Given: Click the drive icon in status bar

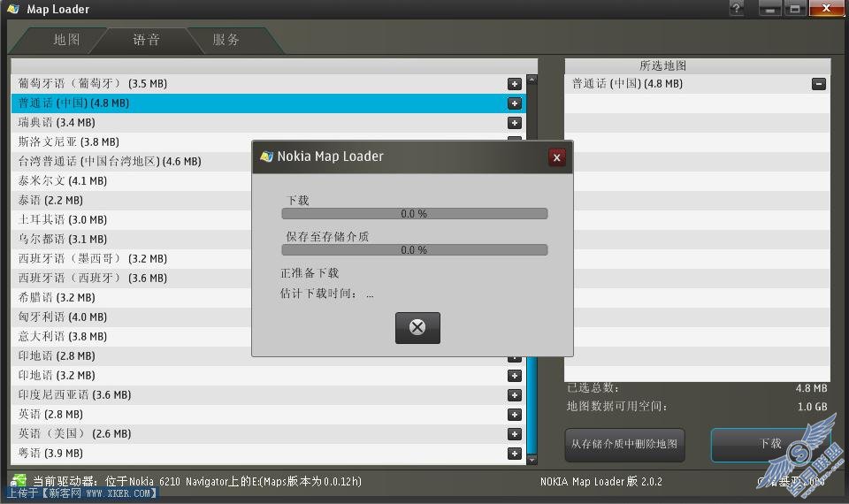Looking at the screenshot, I should (x=19, y=480).
